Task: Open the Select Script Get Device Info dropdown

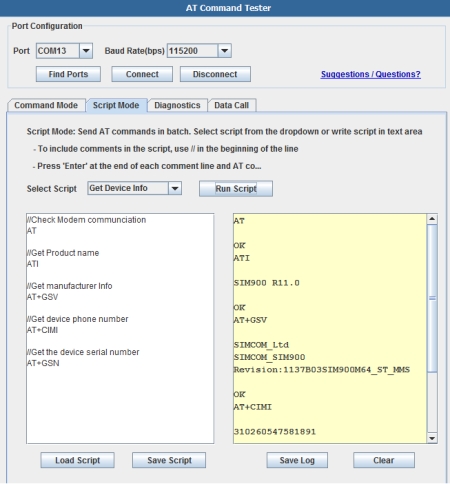Action: click(x=175, y=188)
